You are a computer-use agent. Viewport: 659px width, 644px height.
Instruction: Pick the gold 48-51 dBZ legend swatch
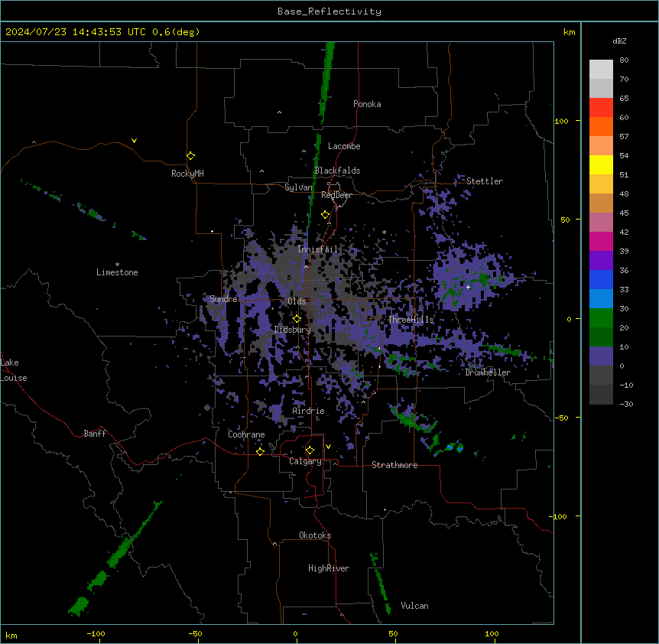pos(601,184)
